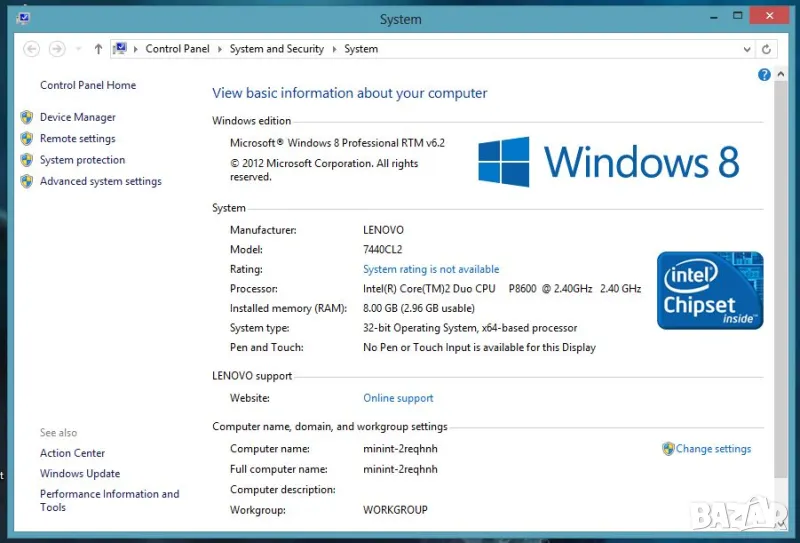Click the shield icon next to Change settings
The width and height of the screenshot is (800, 543).
tap(668, 449)
